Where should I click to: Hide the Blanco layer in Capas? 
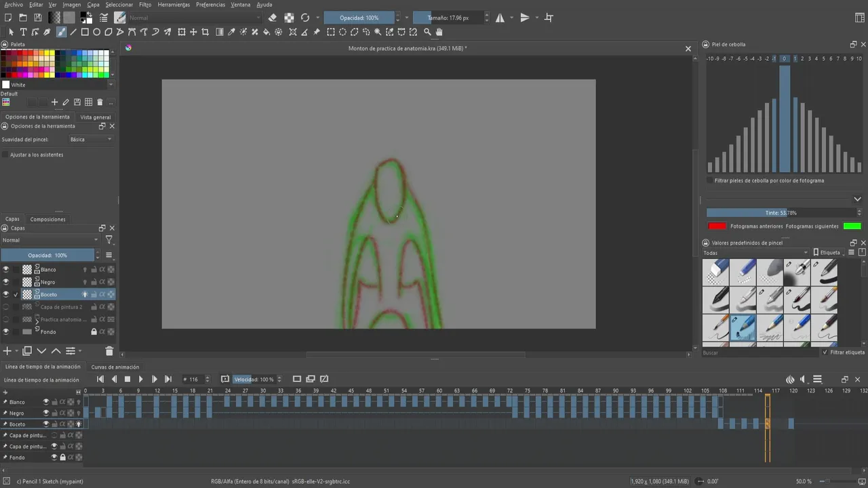click(6, 270)
